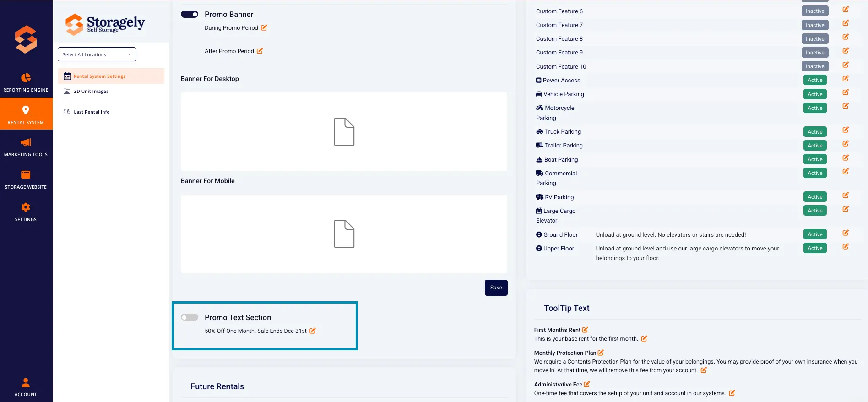Edit the Upper Floor feature
Screen dimensions: 868x402
[x=846, y=246]
